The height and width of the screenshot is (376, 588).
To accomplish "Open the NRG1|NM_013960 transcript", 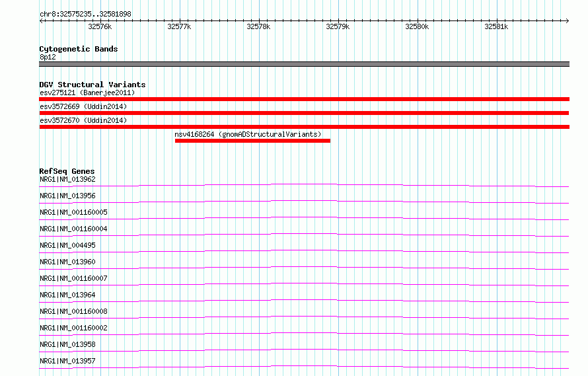I will (68, 262).
